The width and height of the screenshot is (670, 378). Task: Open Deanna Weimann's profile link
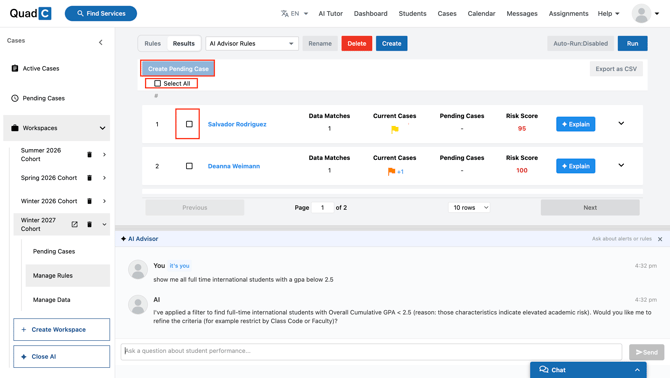(x=234, y=166)
